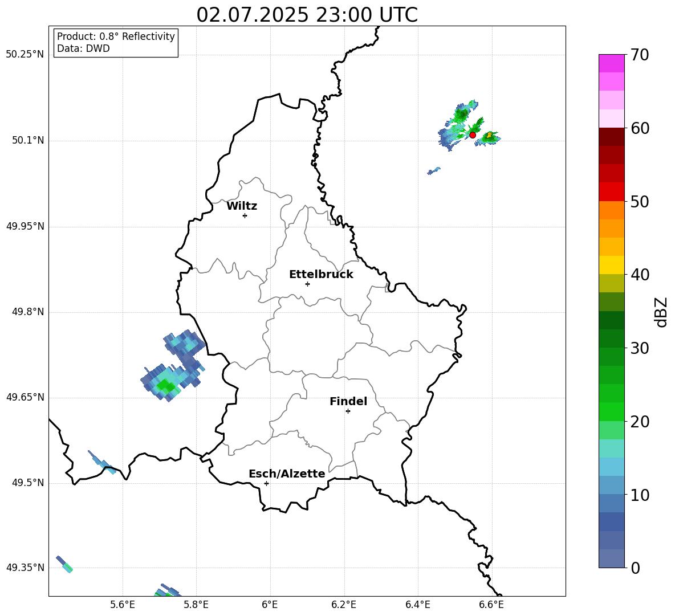Click the 5.6°E longitude label

pyautogui.click(x=123, y=605)
